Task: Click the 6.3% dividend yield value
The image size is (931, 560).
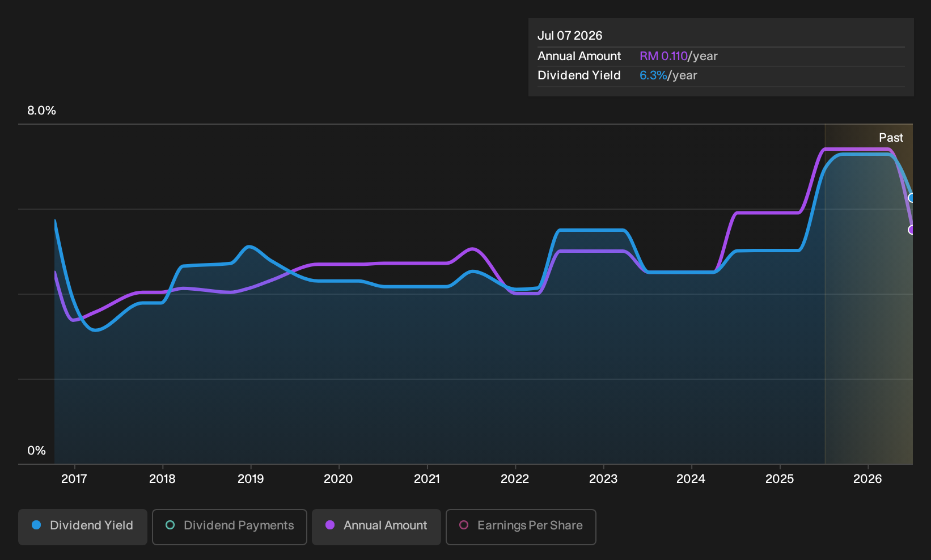Action: click(653, 75)
